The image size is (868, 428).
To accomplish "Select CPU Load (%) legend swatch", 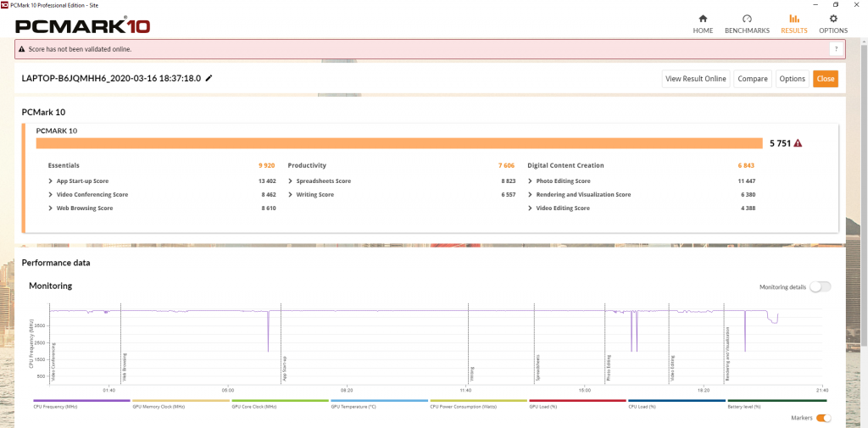I will (x=677, y=400).
